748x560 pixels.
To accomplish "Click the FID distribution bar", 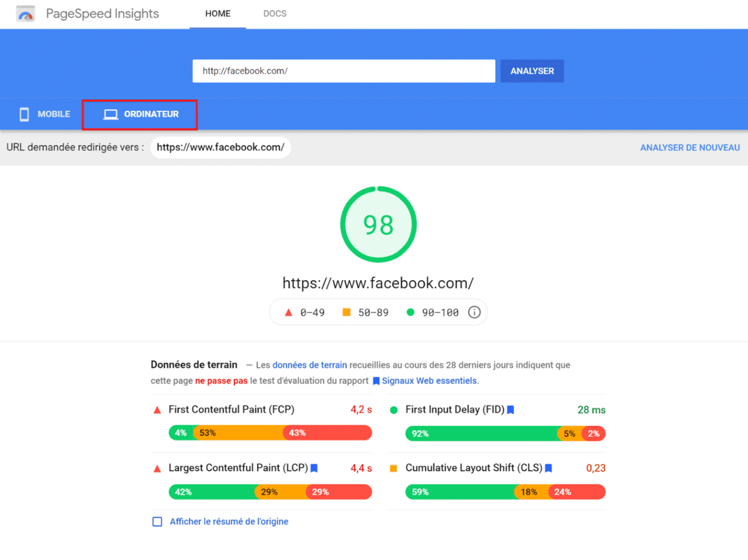I will [x=505, y=434].
